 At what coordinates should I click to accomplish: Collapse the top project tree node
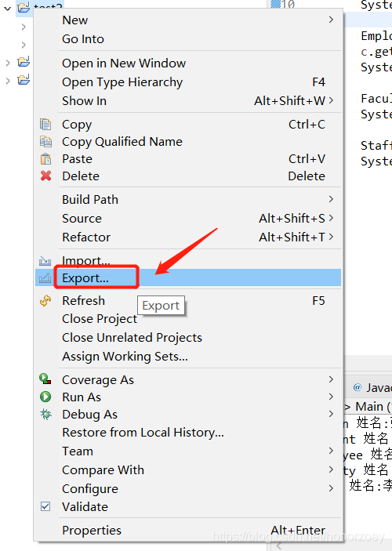point(7,8)
